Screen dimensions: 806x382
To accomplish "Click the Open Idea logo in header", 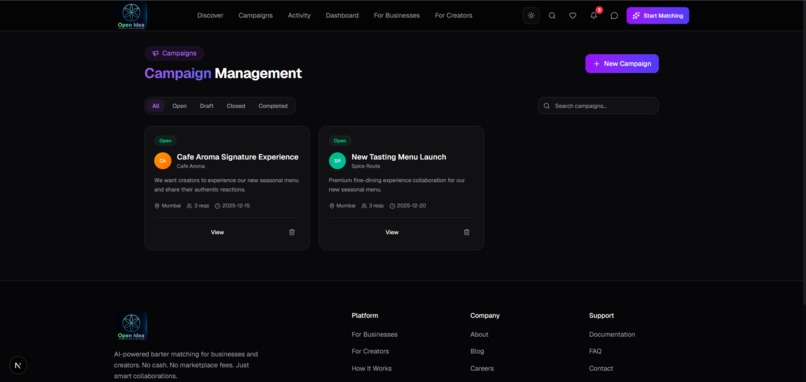I will tap(131, 15).
